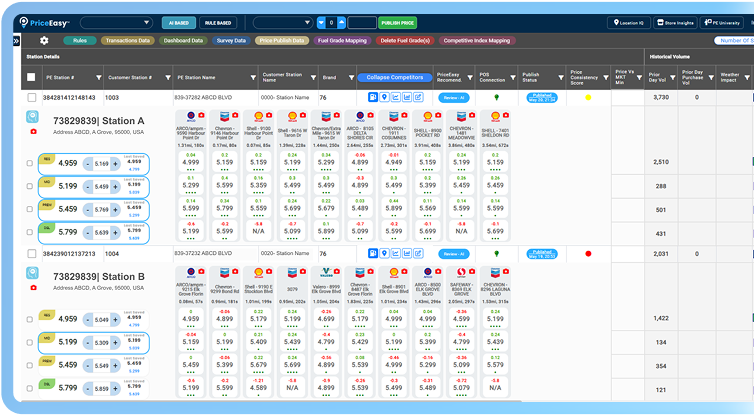Open the settings gear icon
This screenshot has height=416, width=754.
coord(44,41)
